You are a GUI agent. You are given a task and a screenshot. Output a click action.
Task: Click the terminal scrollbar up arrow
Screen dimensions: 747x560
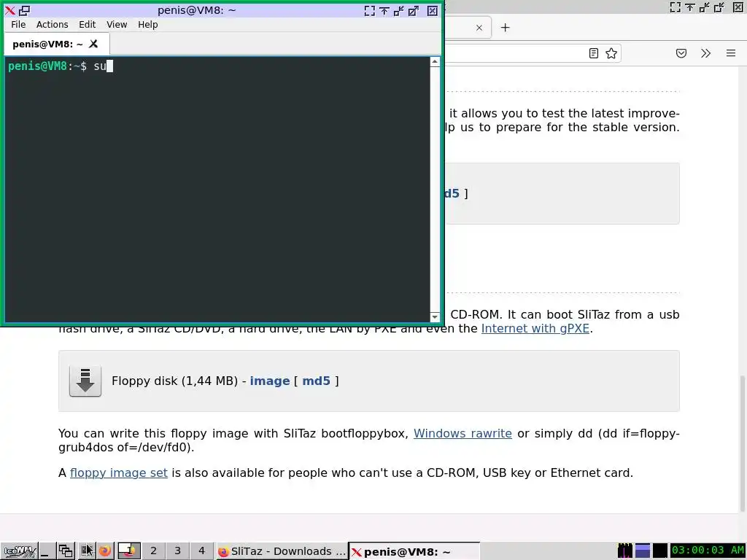(x=435, y=62)
